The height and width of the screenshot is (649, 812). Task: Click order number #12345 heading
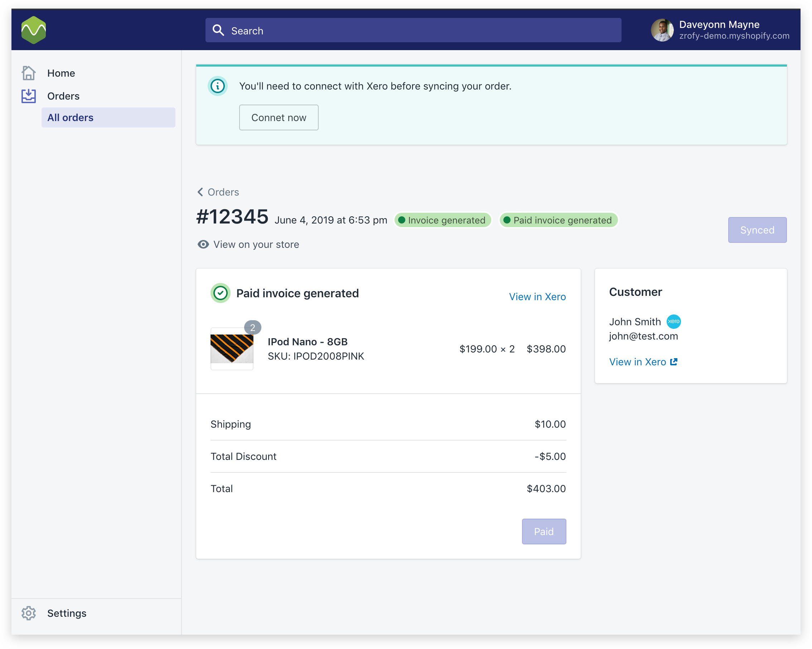point(232,217)
